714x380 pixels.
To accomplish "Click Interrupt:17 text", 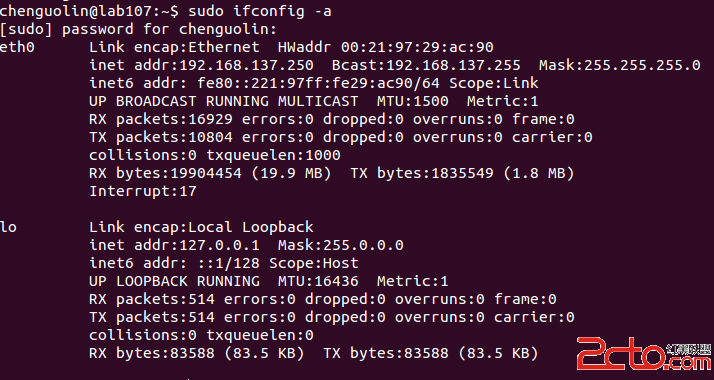I will pos(143,191).
